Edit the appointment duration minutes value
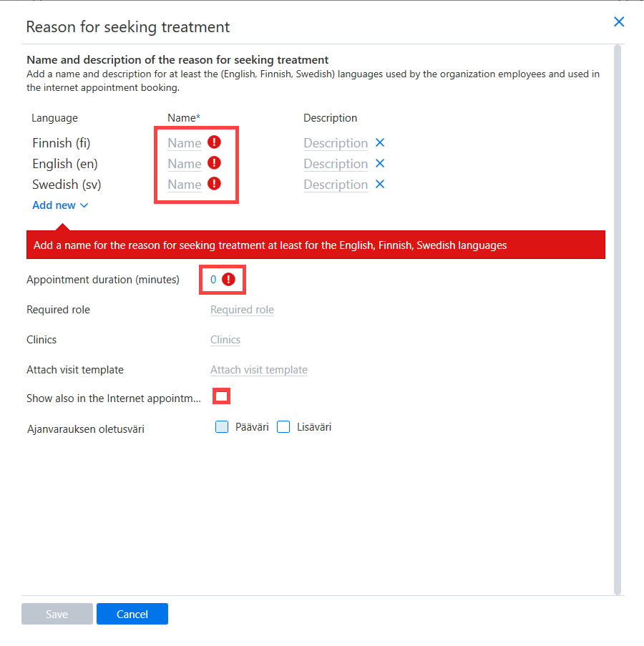This screenshot has width=644, height=646. 213,280
